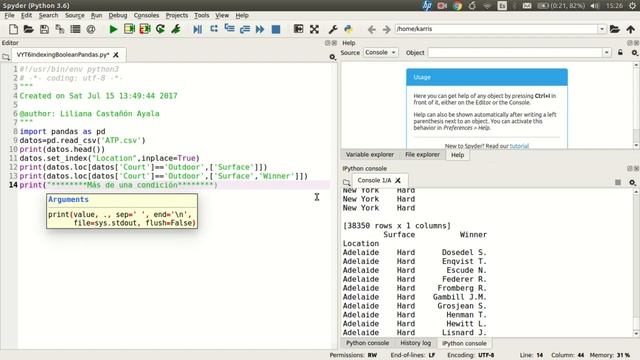
Task: Save all files icon
Action: tap(60, 29)
